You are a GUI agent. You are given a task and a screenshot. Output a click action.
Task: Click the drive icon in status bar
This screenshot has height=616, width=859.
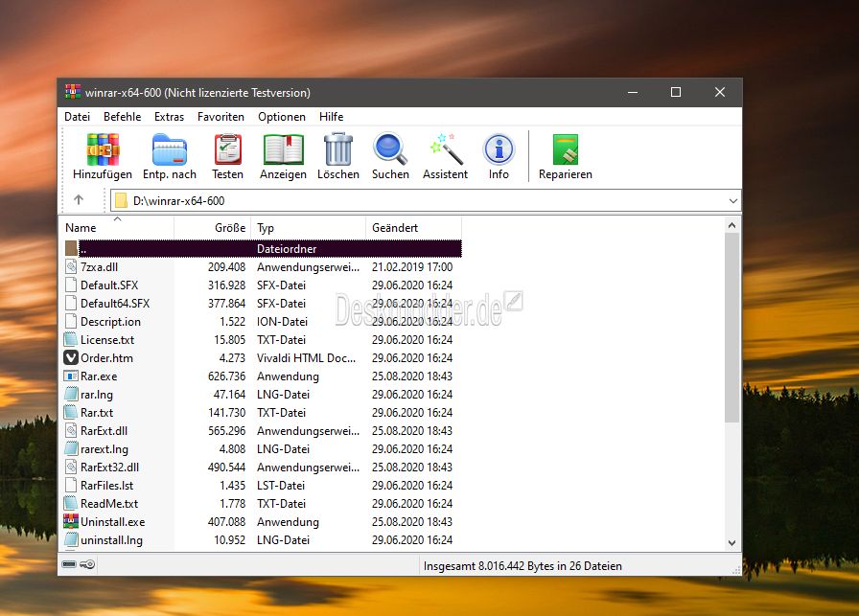(69, 564)
